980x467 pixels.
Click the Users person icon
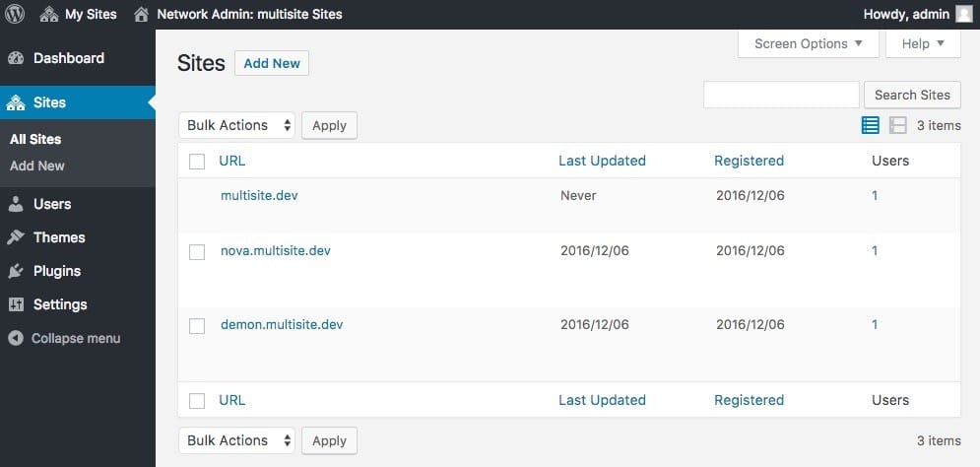[16, 204]
